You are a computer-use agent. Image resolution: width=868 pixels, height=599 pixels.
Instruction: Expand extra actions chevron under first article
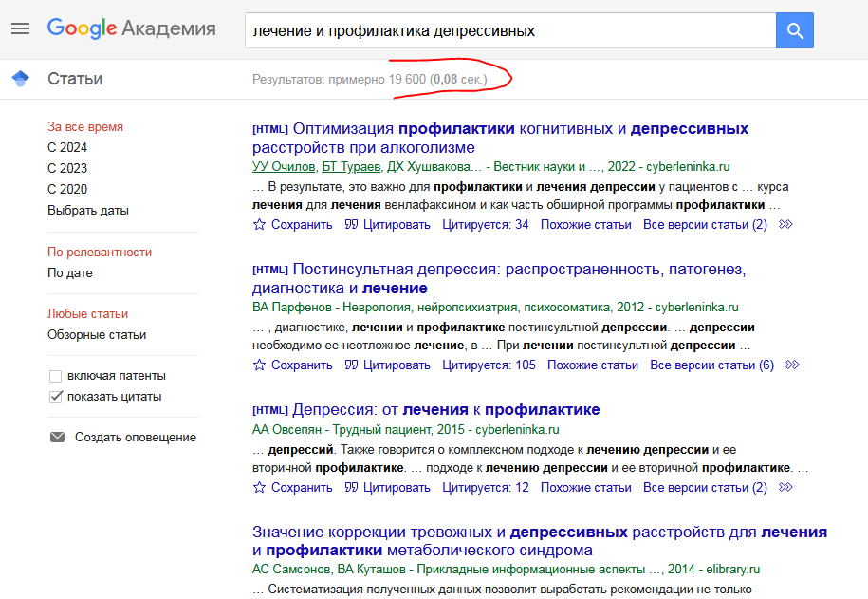point(785,223)
